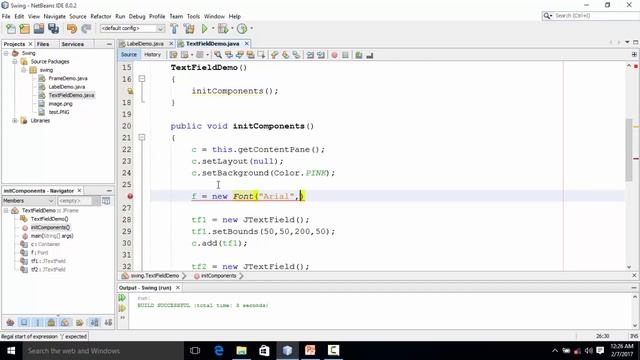
Task: Click the Start Macro Recording red circle
Action: tap(334, 55)
